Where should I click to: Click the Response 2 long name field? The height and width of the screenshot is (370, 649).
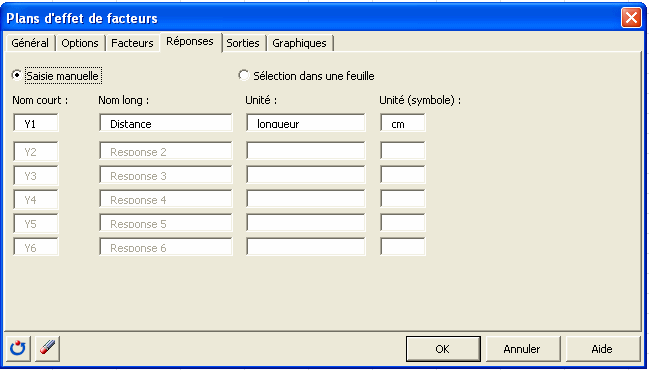(x=166, y=151)
